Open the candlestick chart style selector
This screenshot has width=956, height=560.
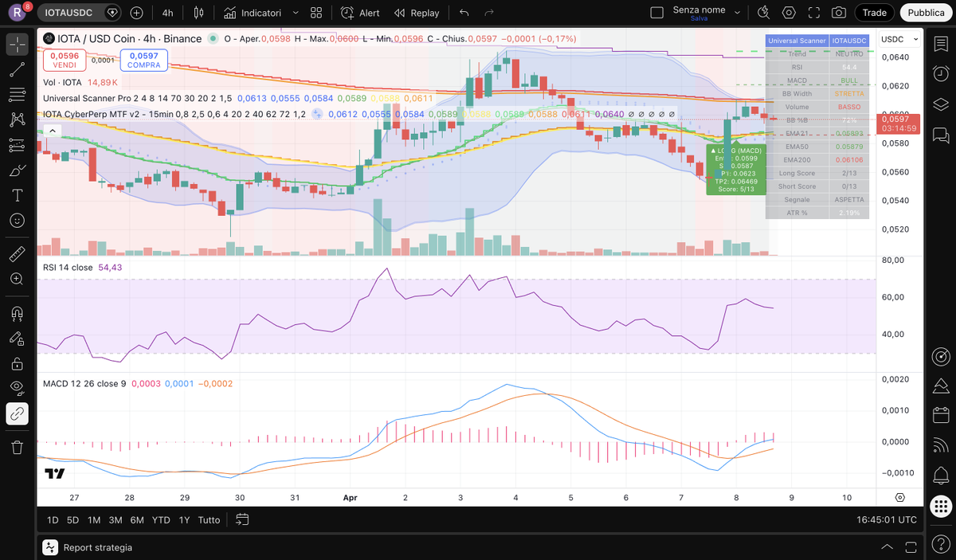pos(198,13)
